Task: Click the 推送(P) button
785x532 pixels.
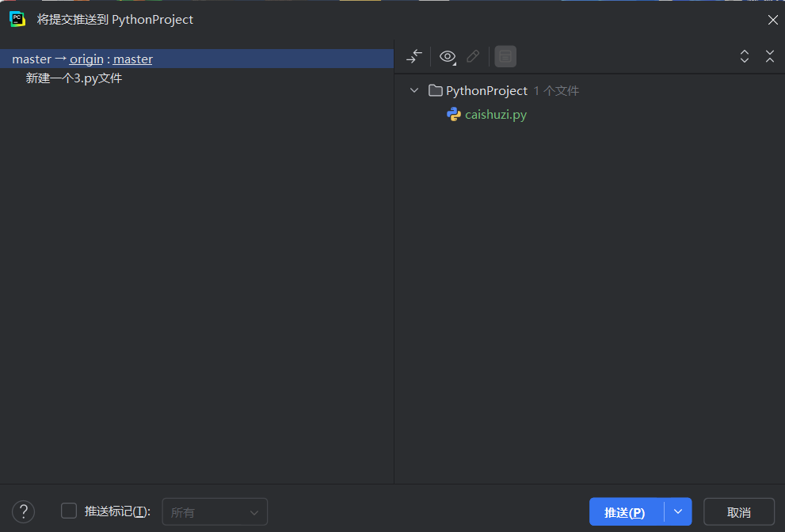Action: [627, 511]
